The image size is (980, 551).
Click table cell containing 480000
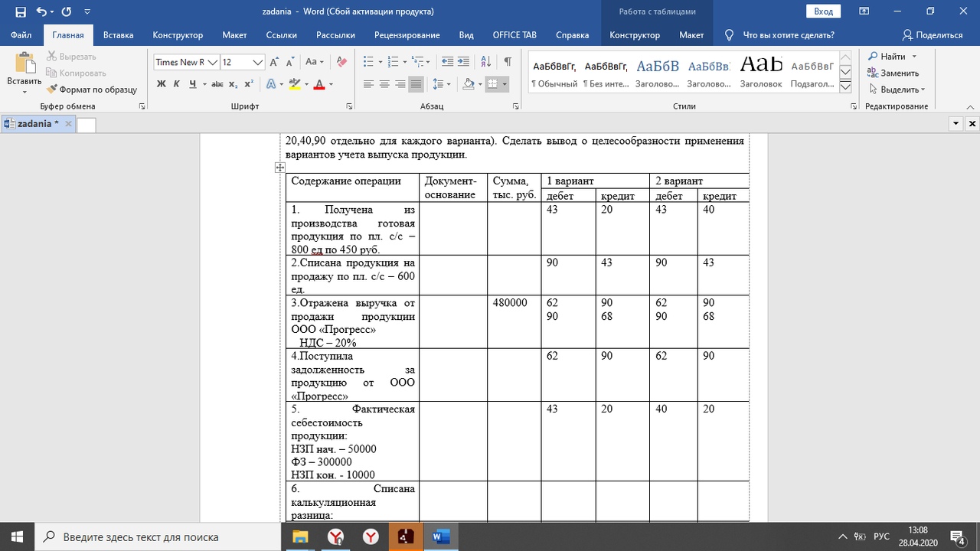(514, 321)
